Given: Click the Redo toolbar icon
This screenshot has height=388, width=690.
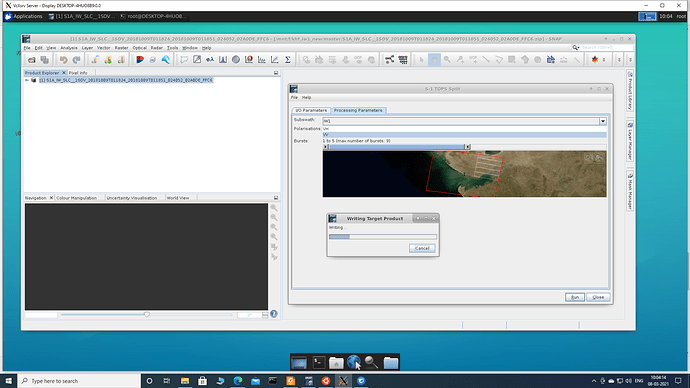Looking at the screenshot, I should click(x=77, y=60).
